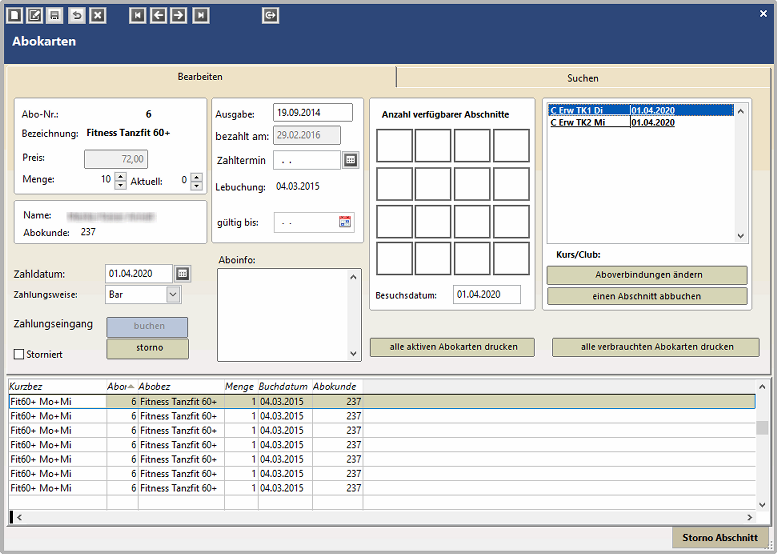777x554 pixels.
Task: Click table horizontal scrollbar right arrow
Action: tap(750, 517)
